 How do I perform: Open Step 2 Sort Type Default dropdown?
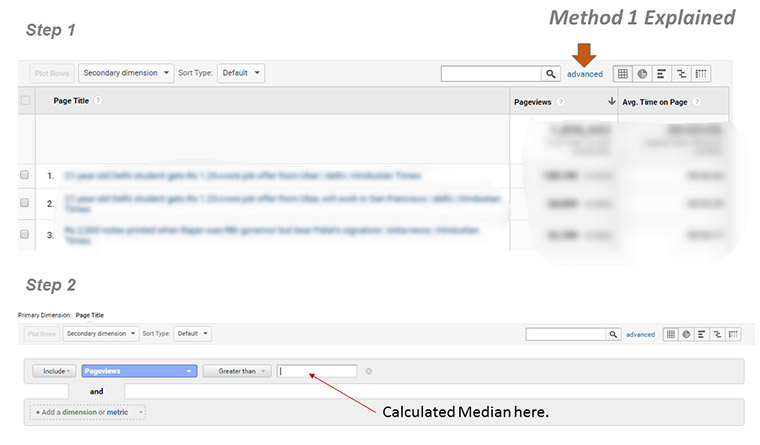(192, 334)
